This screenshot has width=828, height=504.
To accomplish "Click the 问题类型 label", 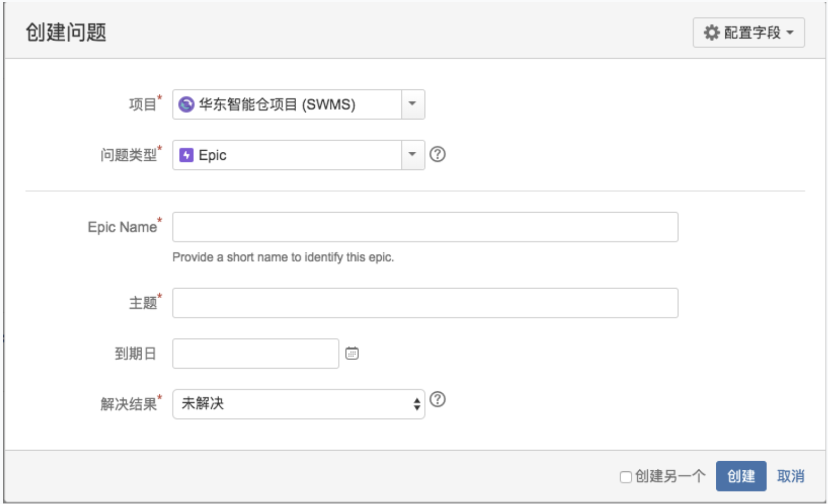I will [129, 155].
